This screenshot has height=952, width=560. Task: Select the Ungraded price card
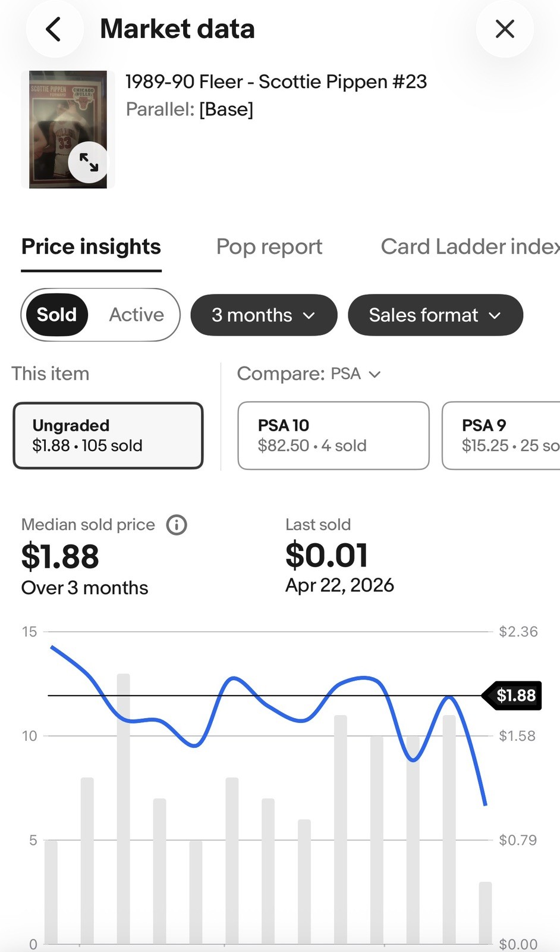108,436
